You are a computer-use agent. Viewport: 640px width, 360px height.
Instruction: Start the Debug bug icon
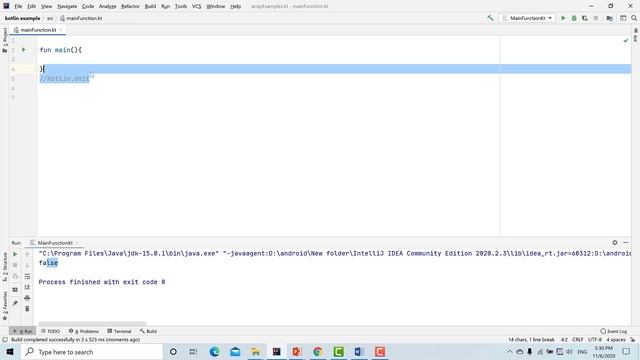point(574,18)
